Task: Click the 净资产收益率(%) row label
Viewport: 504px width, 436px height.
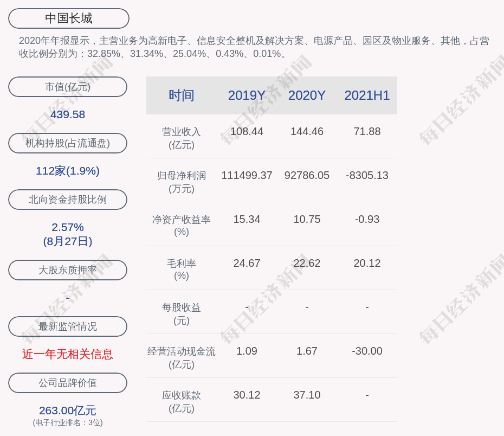Action: pos(182,226)
